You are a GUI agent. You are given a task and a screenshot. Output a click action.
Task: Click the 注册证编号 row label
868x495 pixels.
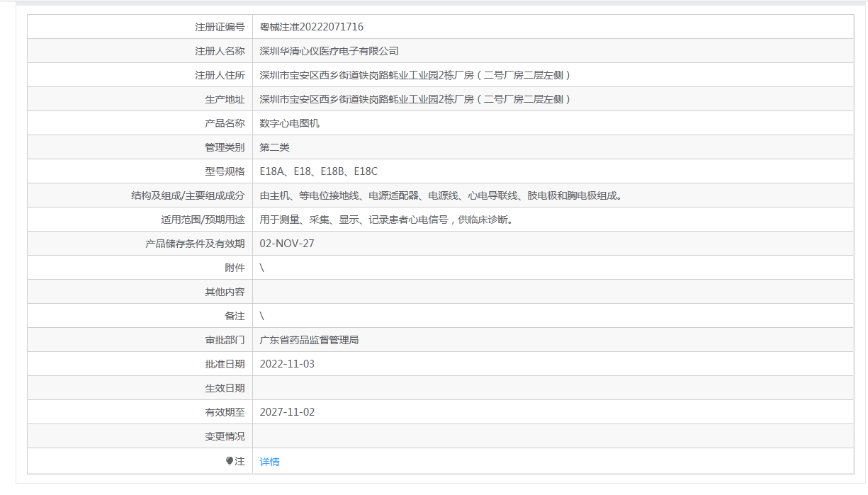pyautogui.click(x=220, y=27)
